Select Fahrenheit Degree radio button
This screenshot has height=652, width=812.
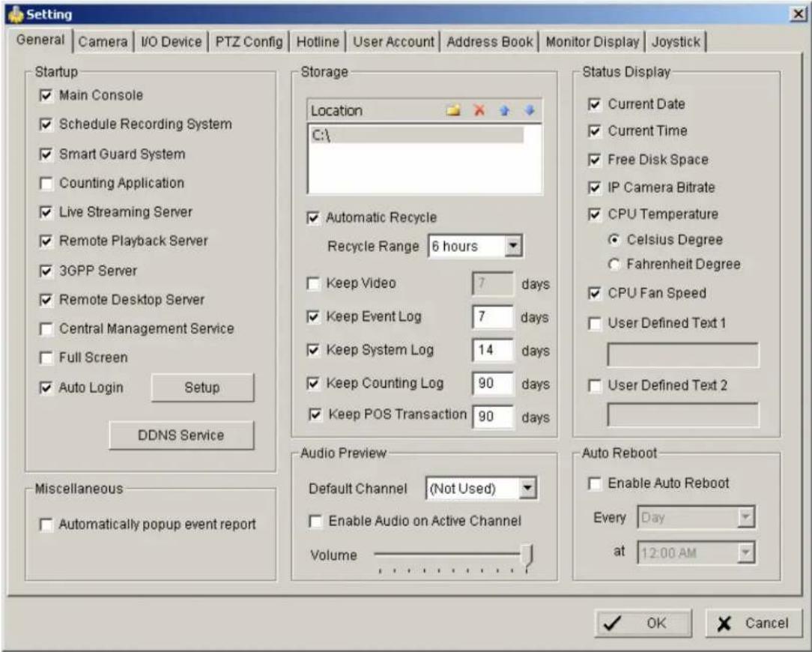pos(614,265)
